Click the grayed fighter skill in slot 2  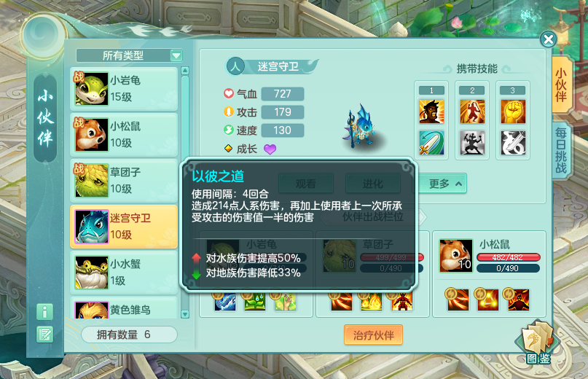point(472,143)
